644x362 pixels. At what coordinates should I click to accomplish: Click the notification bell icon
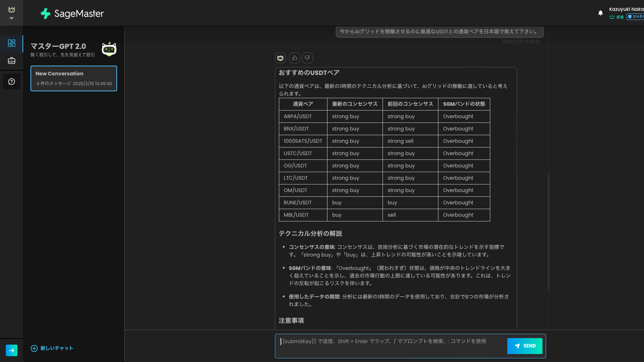pyautogui.click(x=600, y=13)
